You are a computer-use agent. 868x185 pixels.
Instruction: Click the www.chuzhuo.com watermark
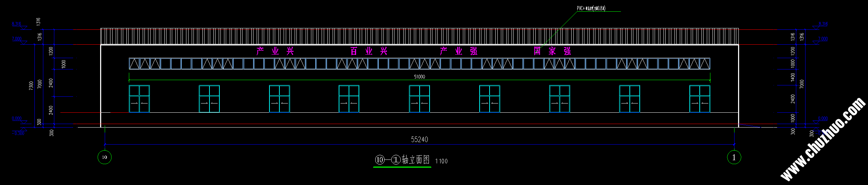823,140
